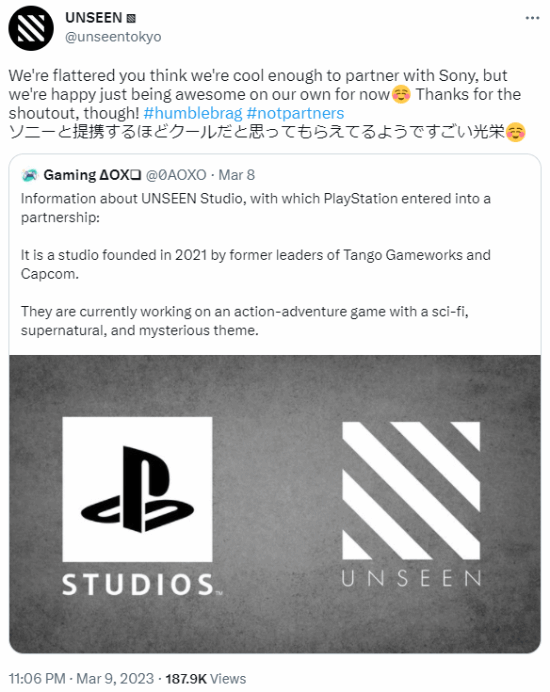Click the @0AOXO handle
The width and height of the screenshot is (550, 692).
pos(176,175)
